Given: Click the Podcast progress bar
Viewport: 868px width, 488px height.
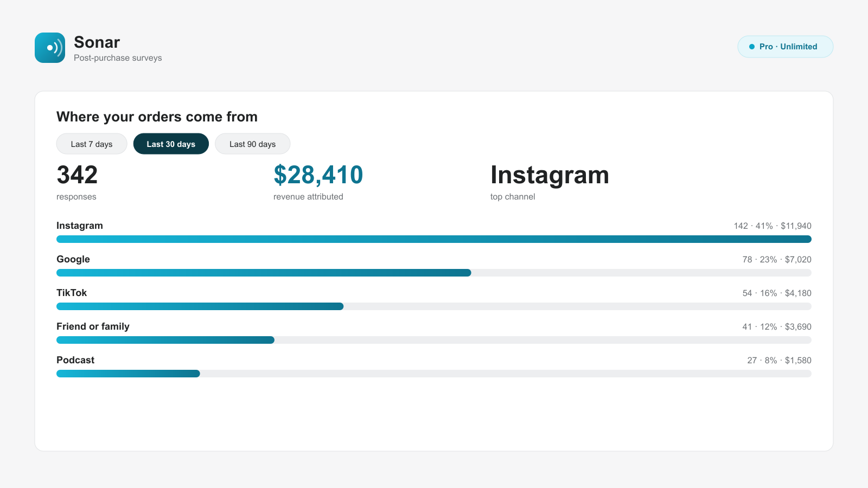Looking at the screenshot, I should pyautogui.click(x=434, y=374).
